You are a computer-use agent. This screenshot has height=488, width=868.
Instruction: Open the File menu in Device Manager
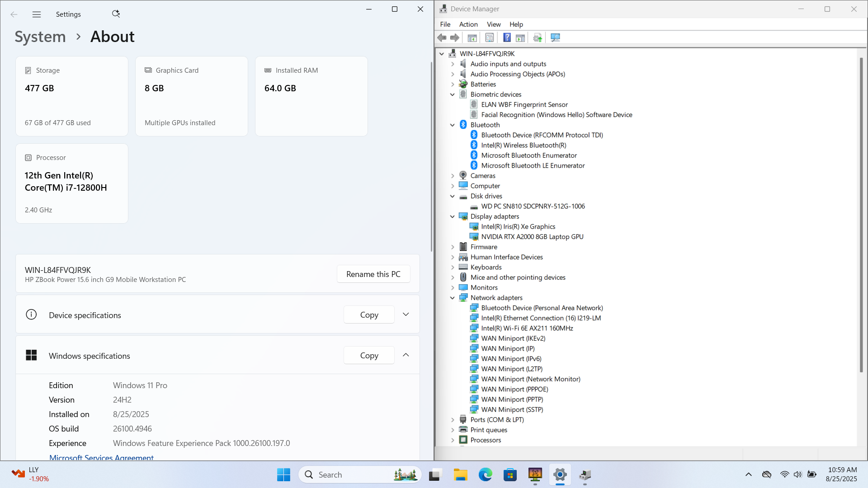click(x=445, y=24)
